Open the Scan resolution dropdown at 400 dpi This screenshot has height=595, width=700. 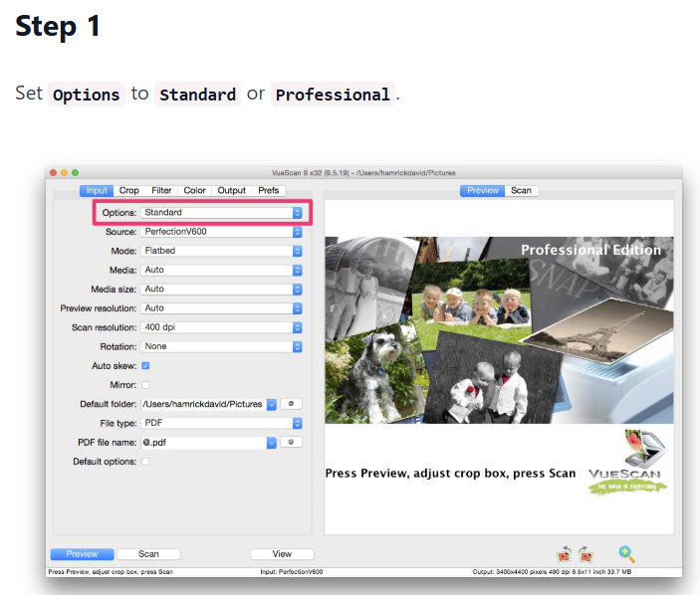pyautogui.click(x=221, y=327)
